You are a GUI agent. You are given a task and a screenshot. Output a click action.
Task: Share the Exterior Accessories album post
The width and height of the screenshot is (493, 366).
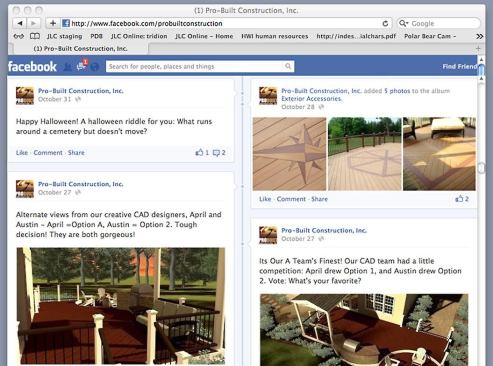[x=319, y=199]
